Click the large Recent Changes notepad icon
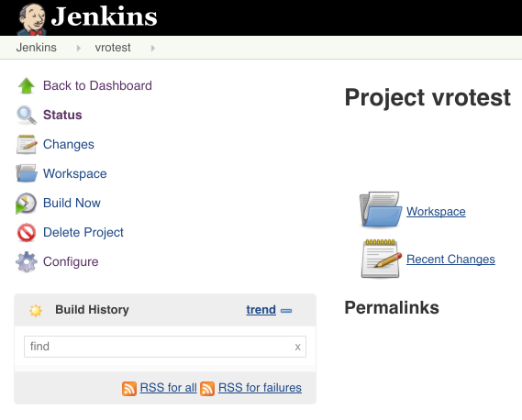The height and width of the screenshot is (420, 522). pos(382,259)
